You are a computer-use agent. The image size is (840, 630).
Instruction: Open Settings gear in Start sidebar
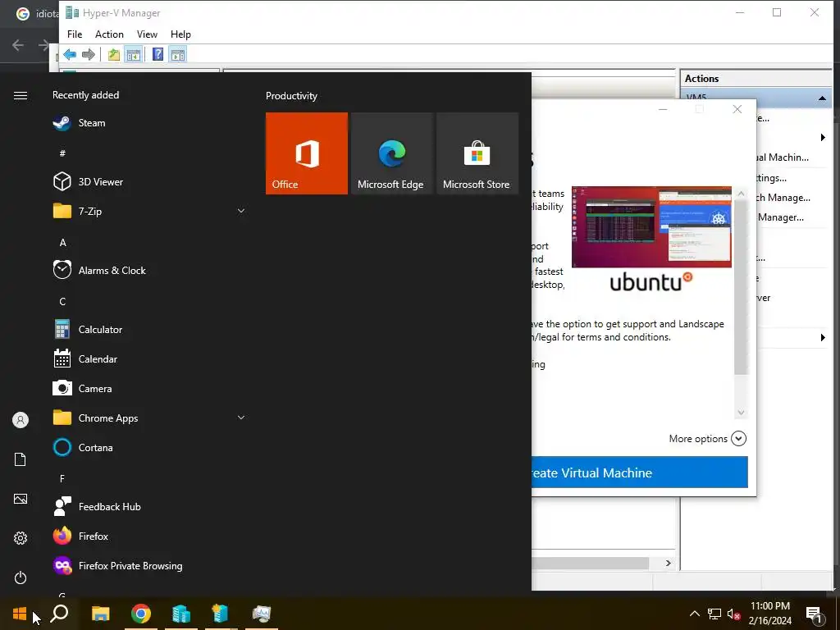click(x=21, y=538)
